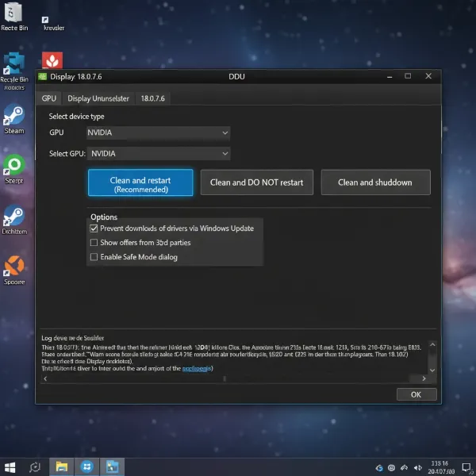Click the language tray icon
The width and height of the screenshot is (476, 476).
pos(392,468)
